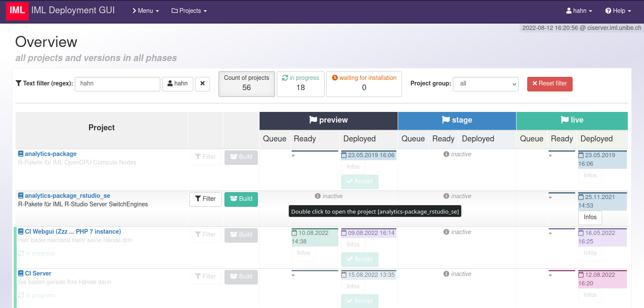
Task: Click Accept button in CI Server row
Action: coord(360,301)
